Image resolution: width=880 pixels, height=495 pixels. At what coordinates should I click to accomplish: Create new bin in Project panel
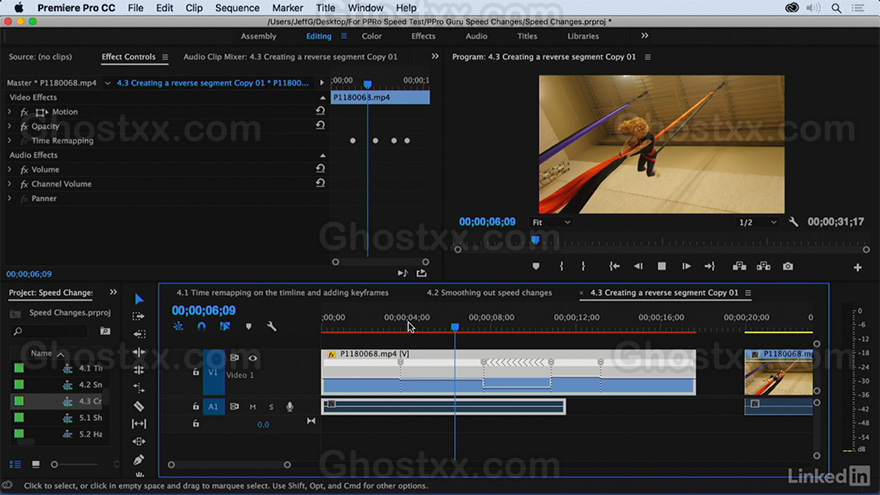point(105,331)
